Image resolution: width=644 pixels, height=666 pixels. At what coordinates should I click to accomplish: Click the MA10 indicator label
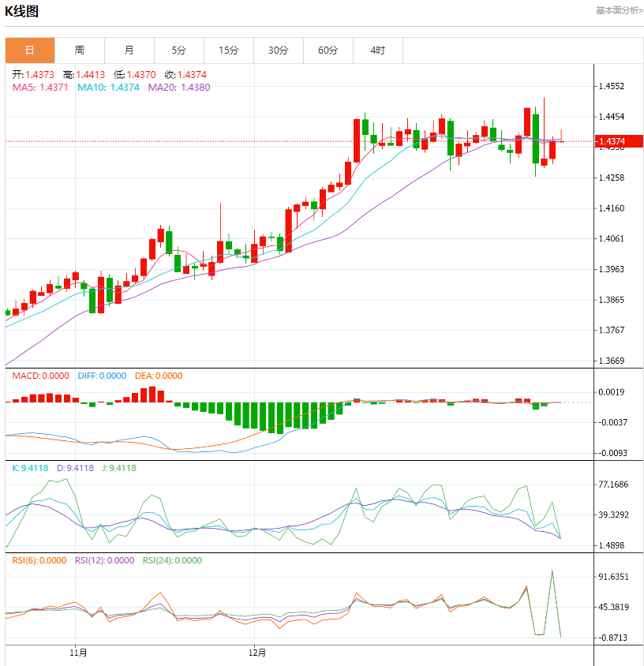[x=108, y=88]
